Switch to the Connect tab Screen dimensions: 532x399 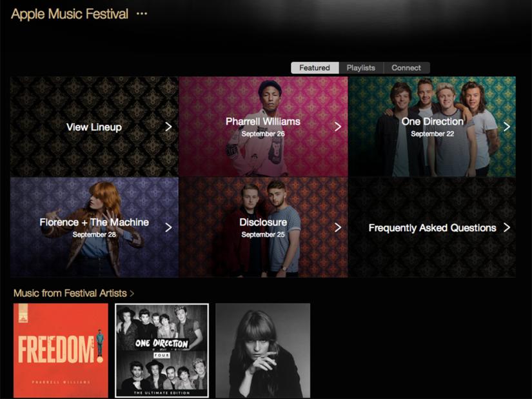[x=406, y=68]
